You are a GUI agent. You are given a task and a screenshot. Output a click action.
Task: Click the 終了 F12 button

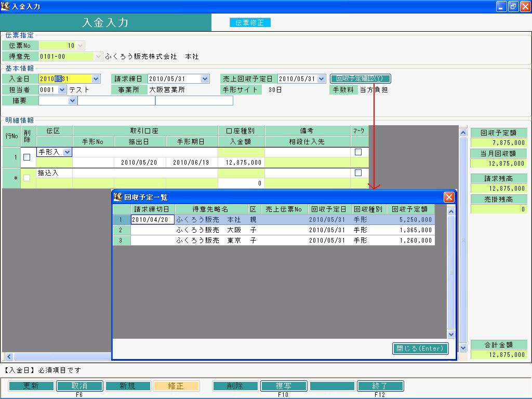click(x=380, y=386)
